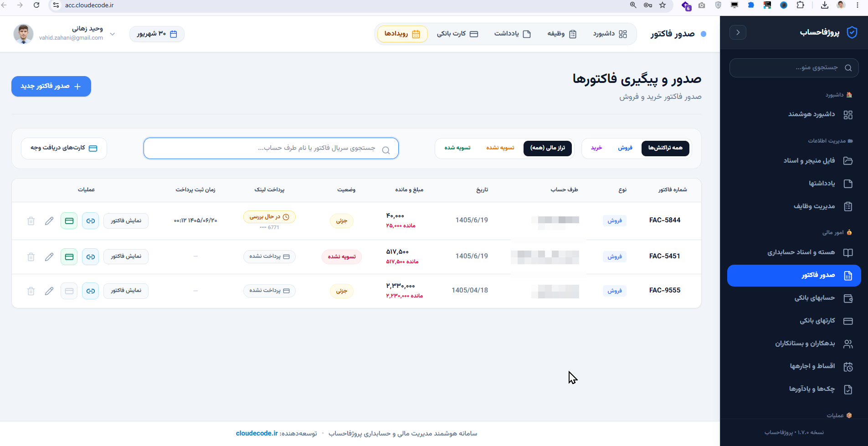Viewport: 868px width, 446px height.
Task: Bookmark this page with star icon
Action: 663,5
